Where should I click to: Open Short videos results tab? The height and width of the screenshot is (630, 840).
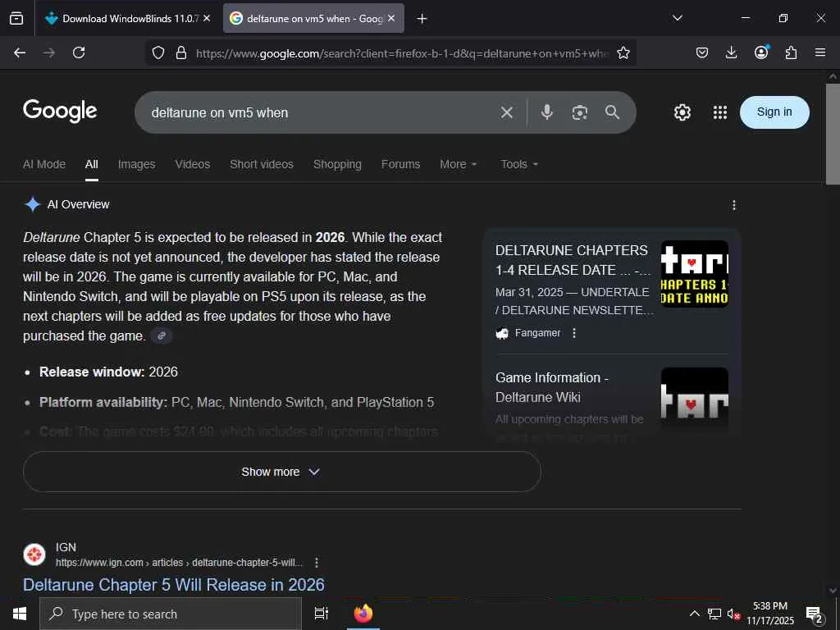tap(262, 164)
